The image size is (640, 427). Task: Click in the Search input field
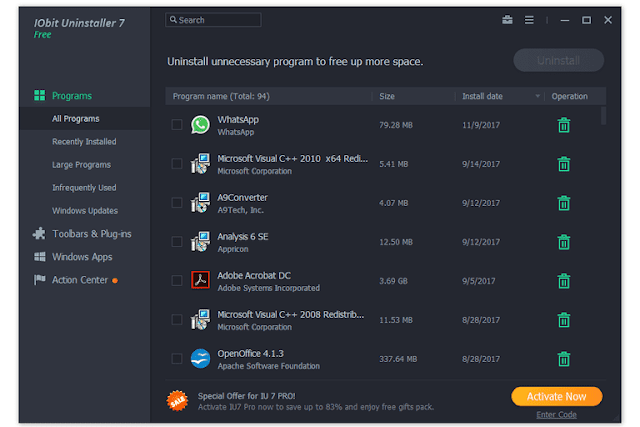pyautogui.click(x=213, y=20)
